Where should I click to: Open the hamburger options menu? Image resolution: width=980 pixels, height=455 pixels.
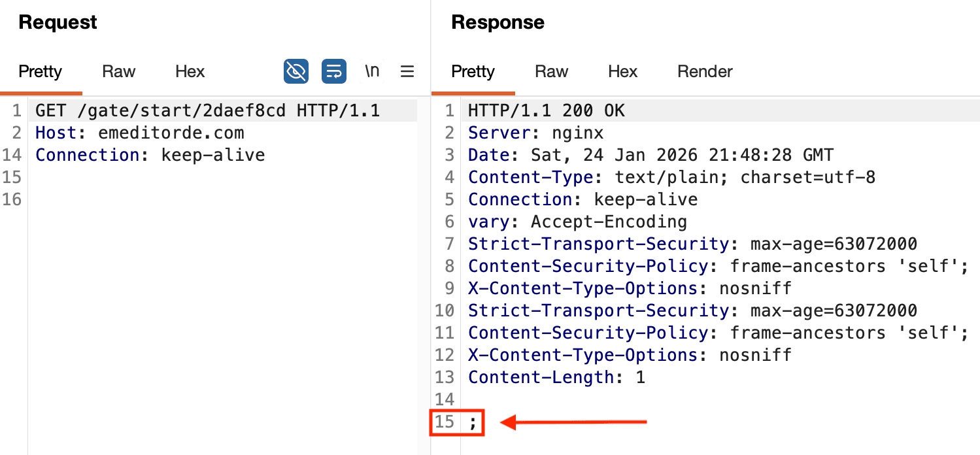(x=407, y=71)
